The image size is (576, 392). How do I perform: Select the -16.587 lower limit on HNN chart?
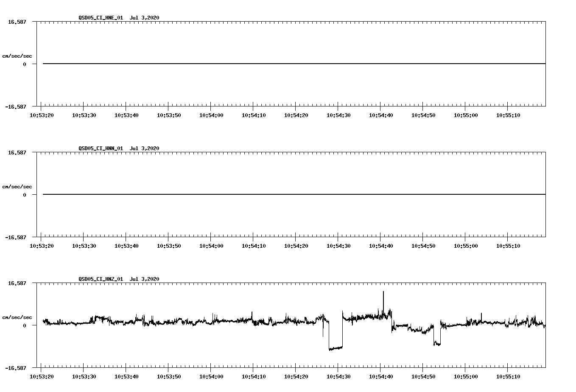16,237
